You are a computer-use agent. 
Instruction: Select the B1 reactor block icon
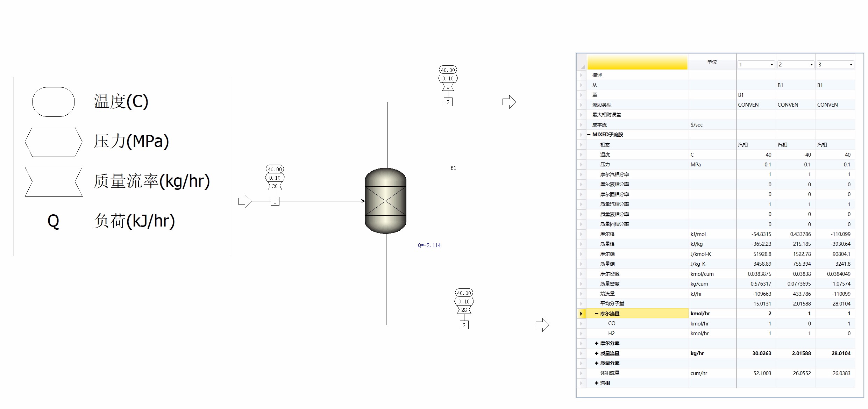coord(385,201)
